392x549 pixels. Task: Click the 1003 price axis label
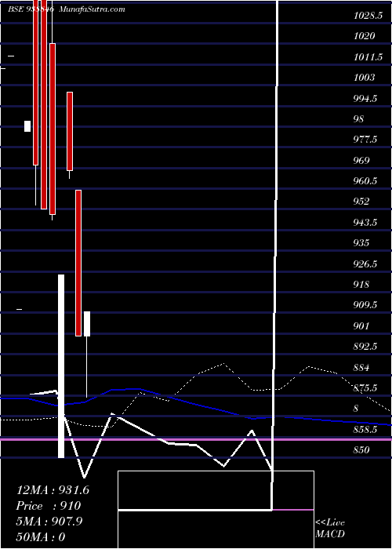click(x=364, y=78)
